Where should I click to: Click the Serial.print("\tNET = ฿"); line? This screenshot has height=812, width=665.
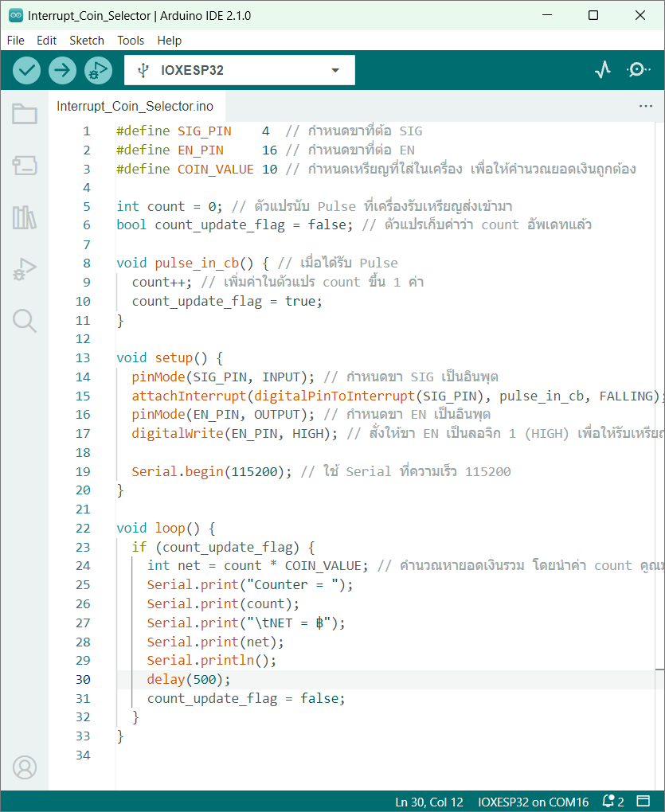tap(246, 623)
